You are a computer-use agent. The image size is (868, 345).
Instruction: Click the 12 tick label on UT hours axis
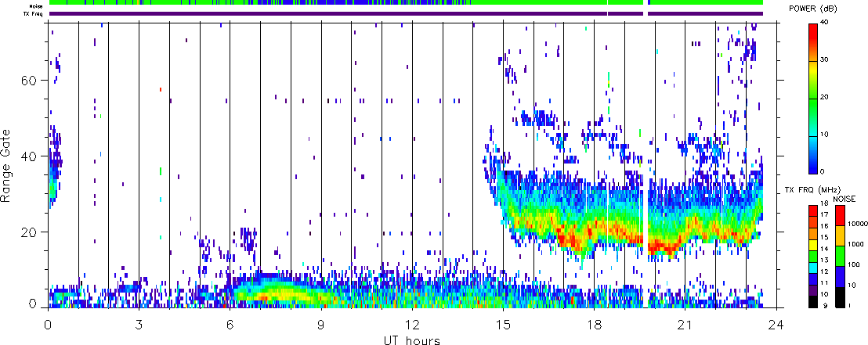pyautogui.click(x=412, y=325)
